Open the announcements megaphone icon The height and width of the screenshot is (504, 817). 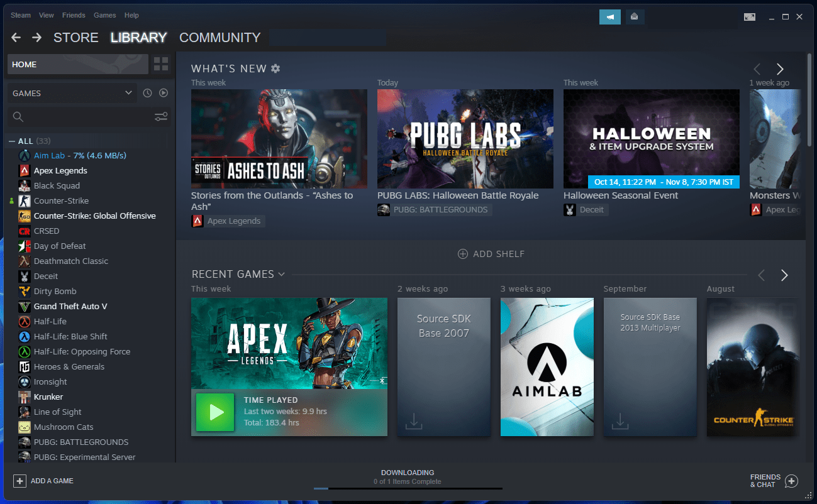click(x=610, y=17)
